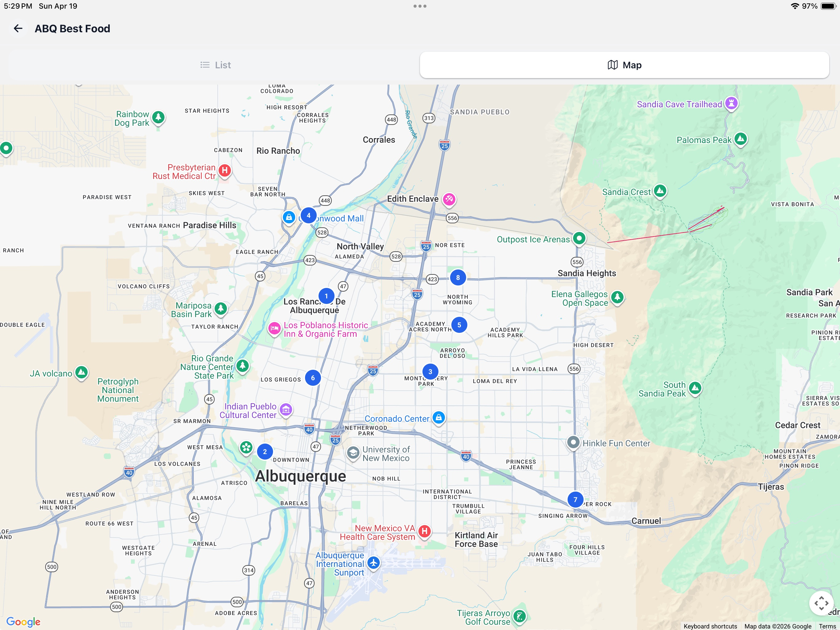Click the Google logo
Viewport: 840px width, 630px height.
pyautogui.click(x=23, y=621)
